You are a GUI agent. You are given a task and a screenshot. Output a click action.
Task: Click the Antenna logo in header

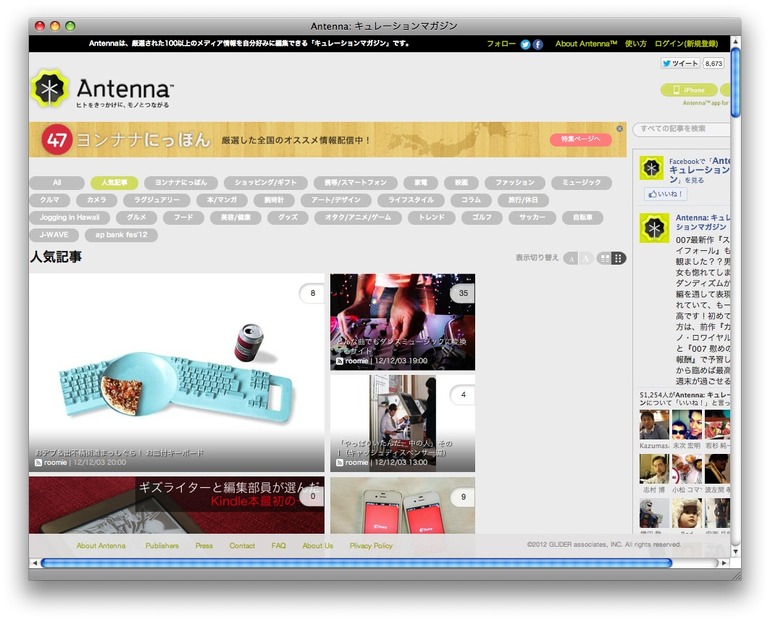(102, 89)
